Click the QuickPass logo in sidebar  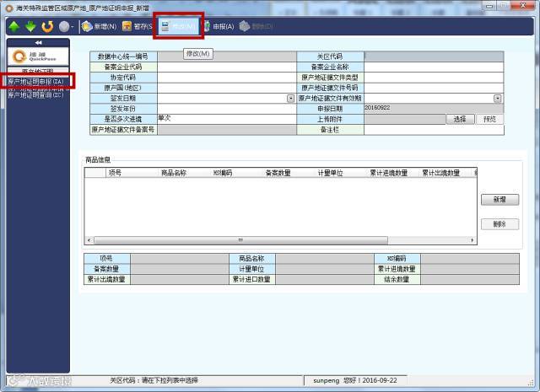tap(38, 56)
